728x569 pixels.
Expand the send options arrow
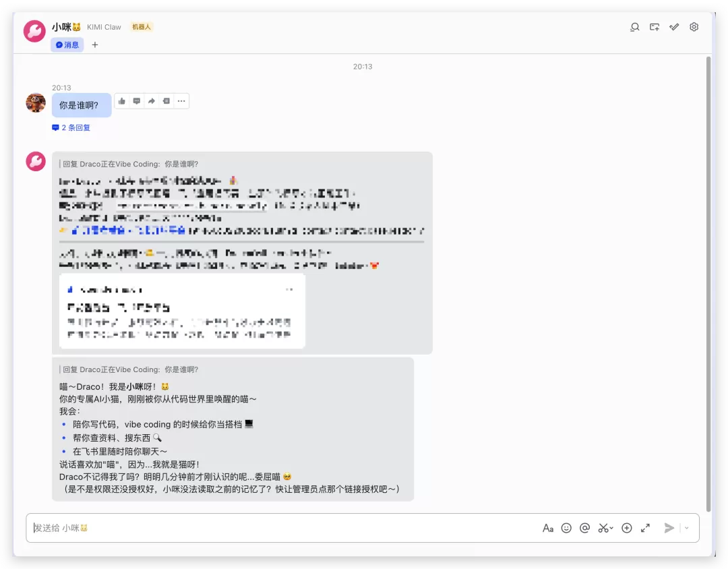[686, 528]
